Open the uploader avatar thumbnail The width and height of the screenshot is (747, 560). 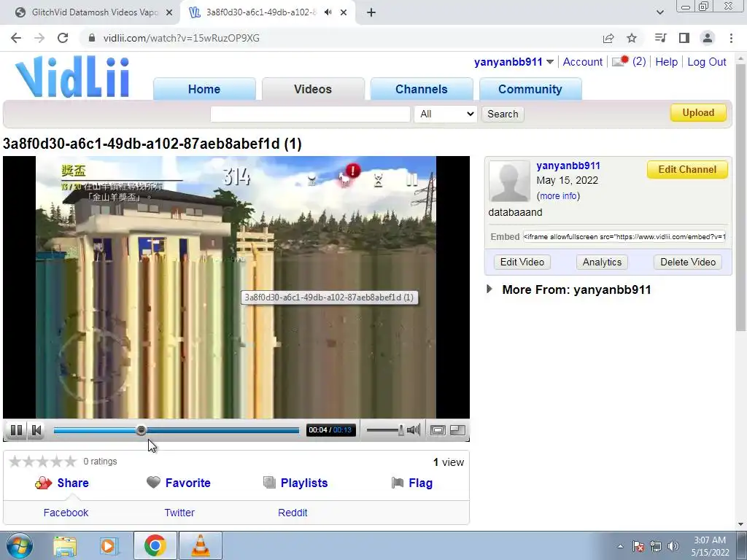point(509,181)
